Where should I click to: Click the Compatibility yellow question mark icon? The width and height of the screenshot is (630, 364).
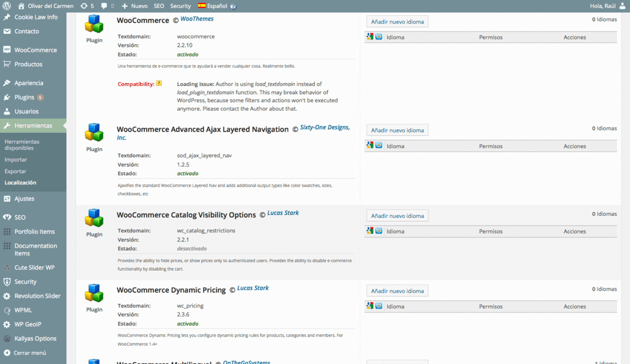[159, 83]
